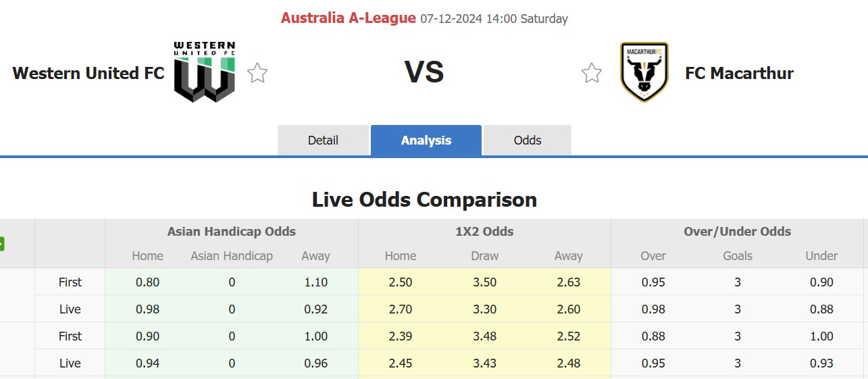Open the Australia A-League link
The image size is (868, 379).
coord(349,18)
